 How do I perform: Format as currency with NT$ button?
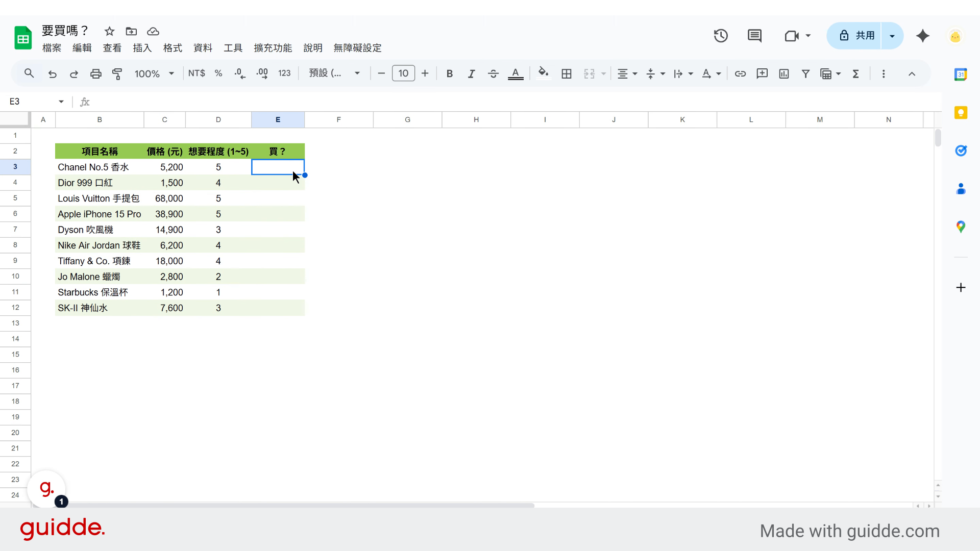(x=197, y=73)
